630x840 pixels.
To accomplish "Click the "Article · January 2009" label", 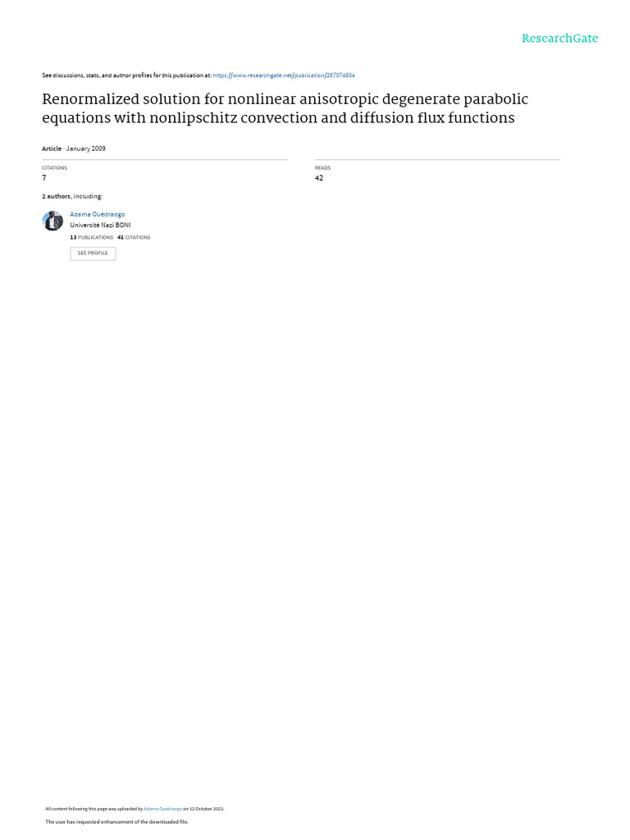I will tap(74, 148).
